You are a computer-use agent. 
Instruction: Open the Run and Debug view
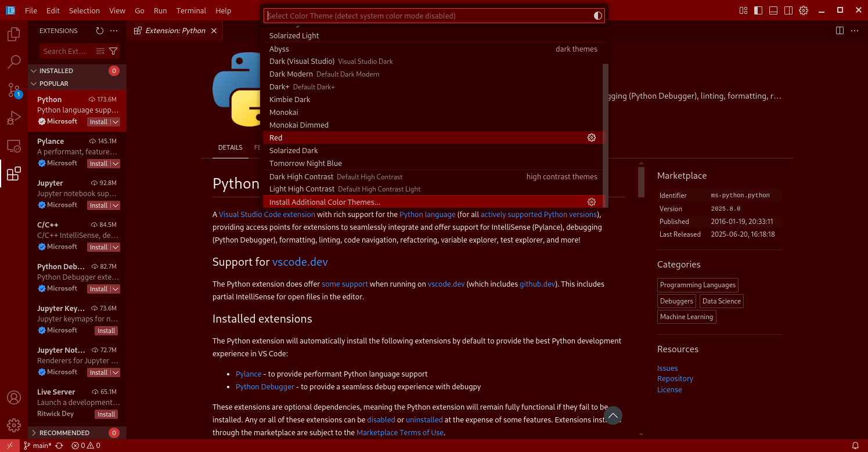click(14, 118)
